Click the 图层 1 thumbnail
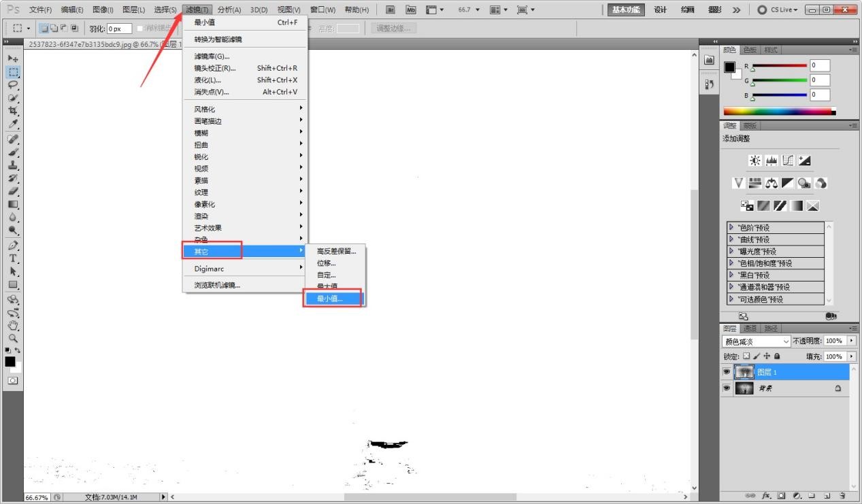Screen dimensions: 862x504 745,372
